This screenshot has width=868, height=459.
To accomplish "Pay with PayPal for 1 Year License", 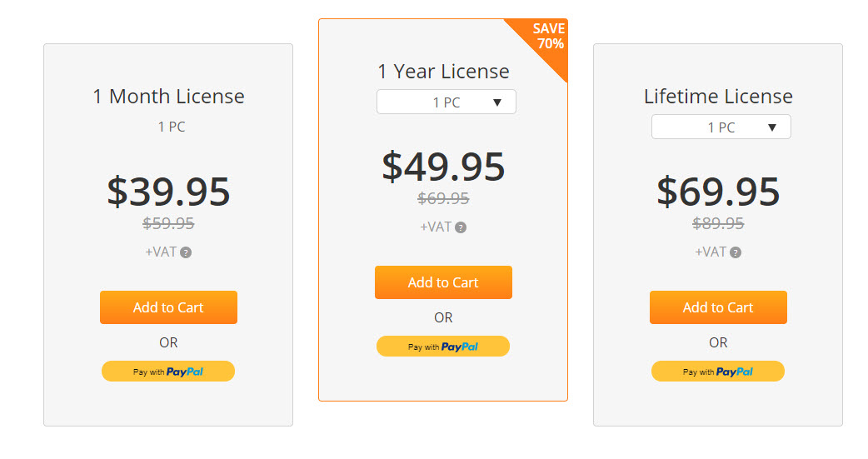I will coord(443,347).
